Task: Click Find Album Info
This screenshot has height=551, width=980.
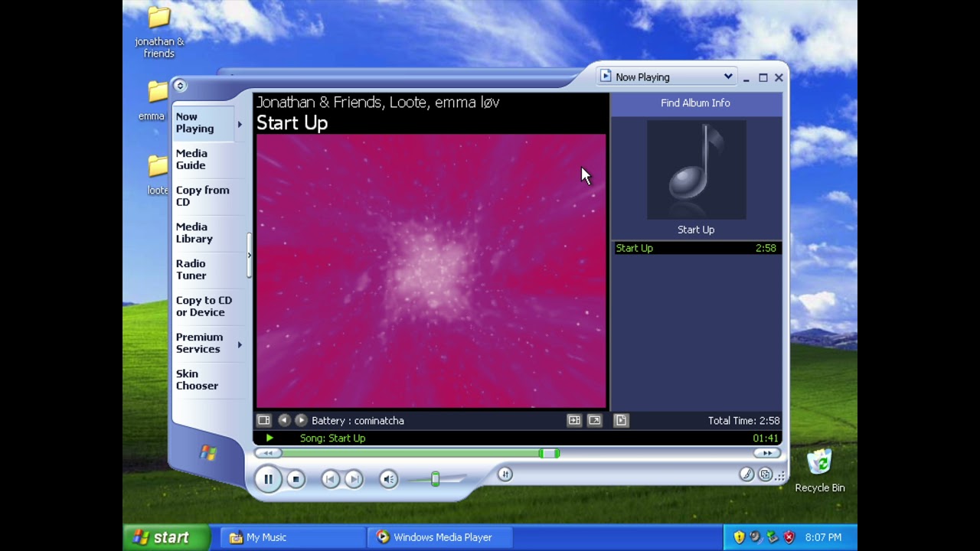Action: tap(695, 103)
